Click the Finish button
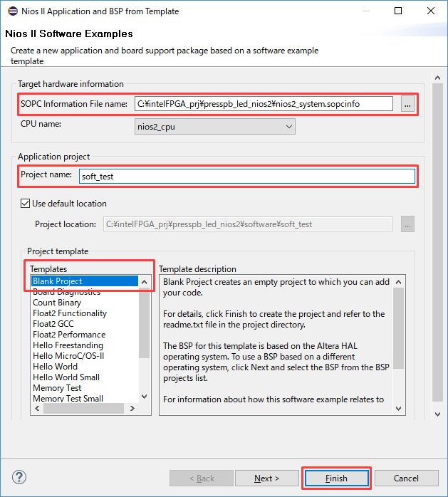Screen dimensions: 448x497 [336, 478]
